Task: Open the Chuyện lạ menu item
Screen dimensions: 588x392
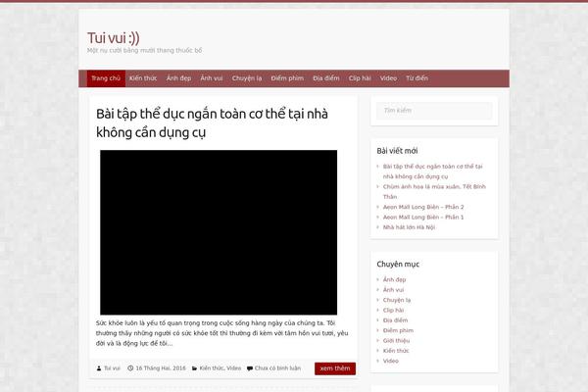Action: [x=247, y=78]
